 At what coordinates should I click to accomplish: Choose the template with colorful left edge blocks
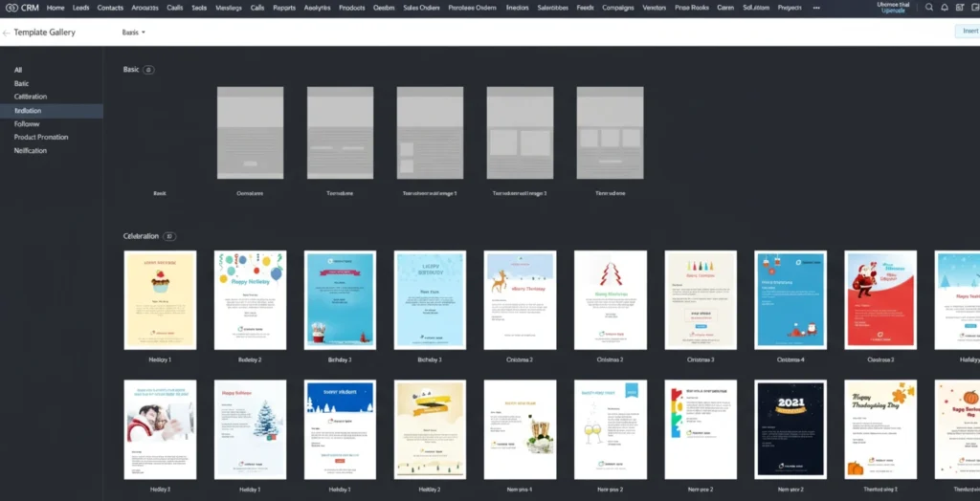[x=701, y=429]
